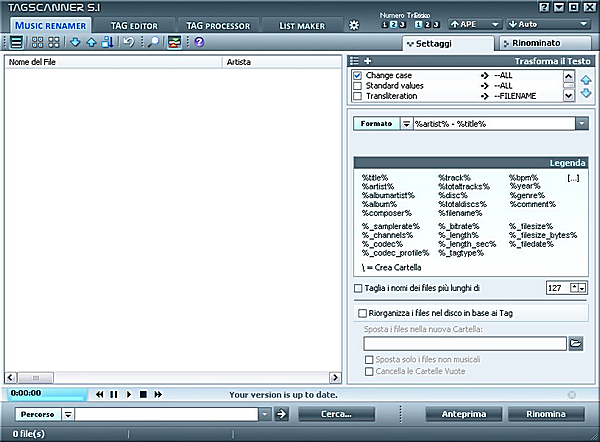Browse for new folder with folder icon

[x=576, y=343]
